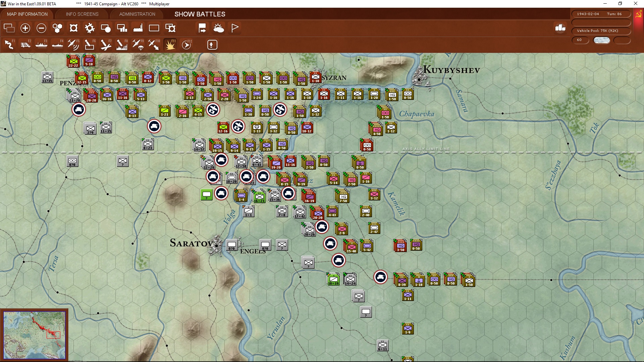The height and width of the screenshot is (362, 644).
Task: Open the Info Screens tab
Action: click(82, 14)
